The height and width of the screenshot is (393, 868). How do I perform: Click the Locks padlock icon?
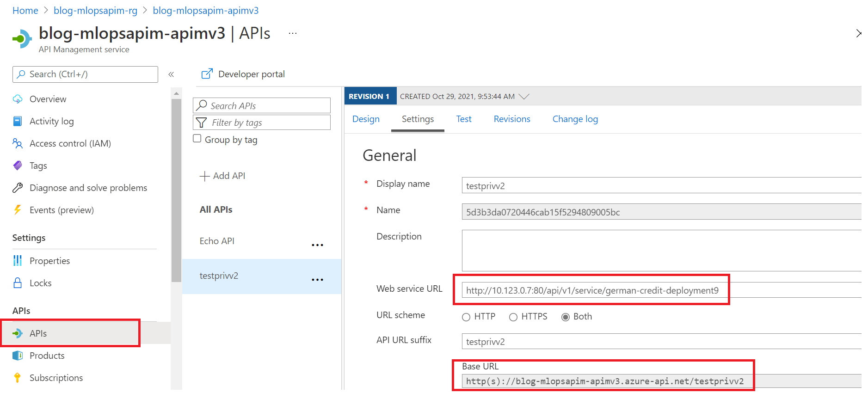click(18, 283)
